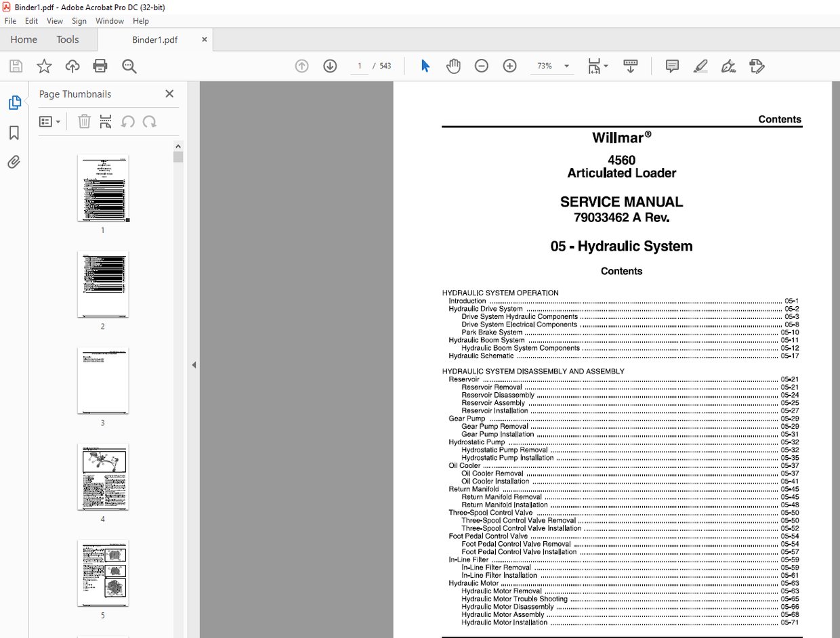Click the next page down arrow
Viewport: 840px width, 638px height.
[x=330, y=66]
